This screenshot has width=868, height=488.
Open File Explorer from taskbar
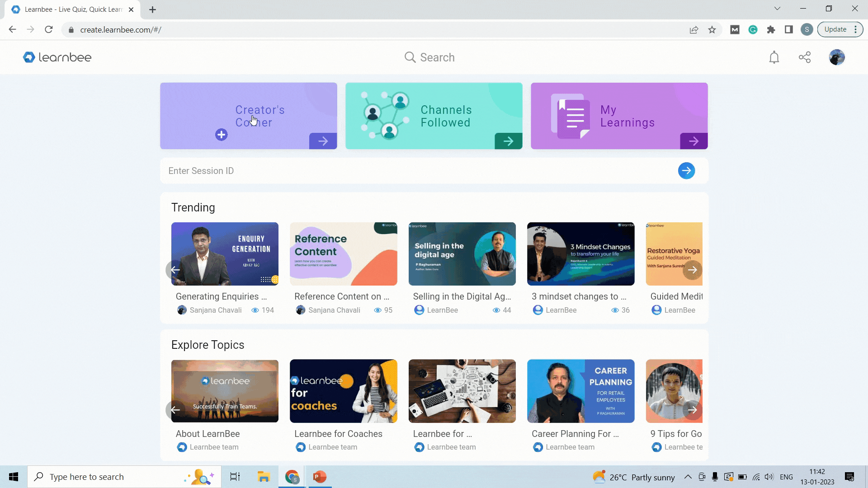coord(264,477)
